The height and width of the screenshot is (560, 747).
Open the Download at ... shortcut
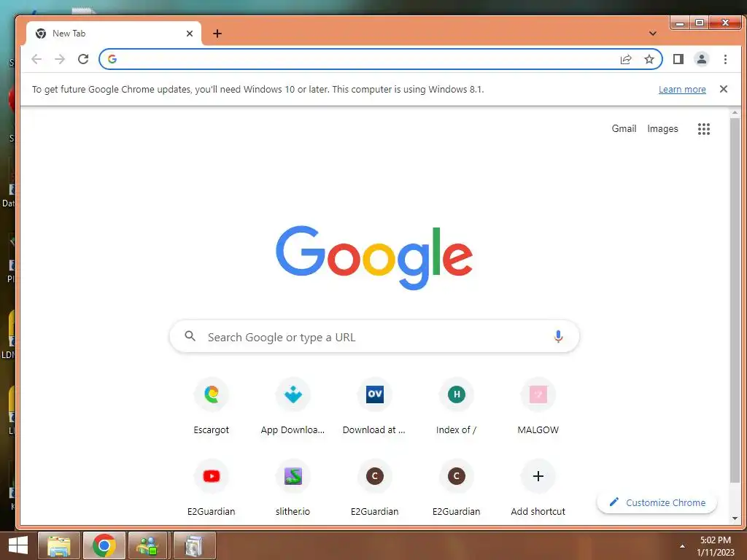374,406
